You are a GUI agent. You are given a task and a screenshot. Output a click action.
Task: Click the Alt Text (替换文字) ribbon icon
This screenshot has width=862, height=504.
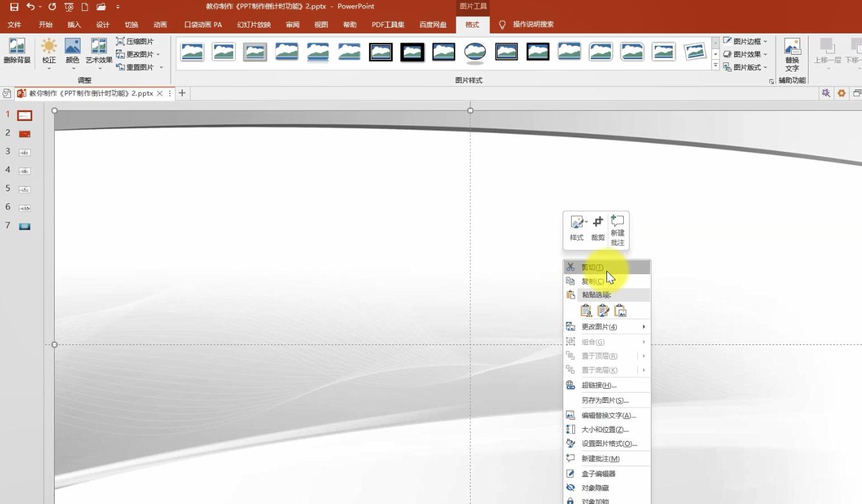point(792,54)
